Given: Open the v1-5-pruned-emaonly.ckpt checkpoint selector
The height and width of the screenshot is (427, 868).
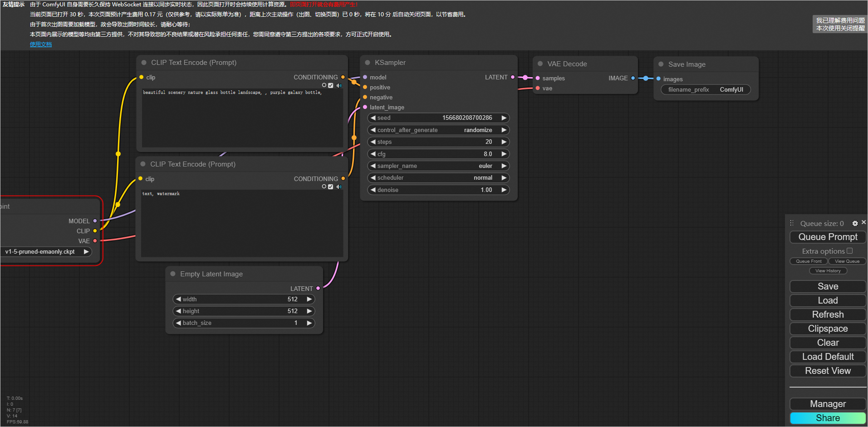Looking at the screenshot, I should coord(45,252).
